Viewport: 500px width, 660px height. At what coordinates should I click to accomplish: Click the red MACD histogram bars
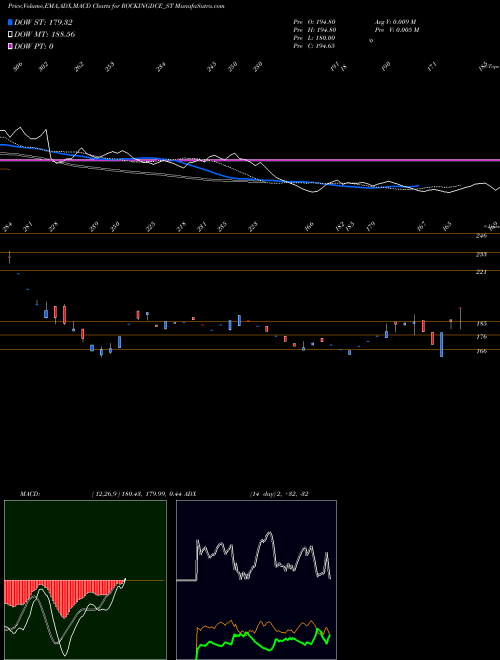(x=63, y=598)
